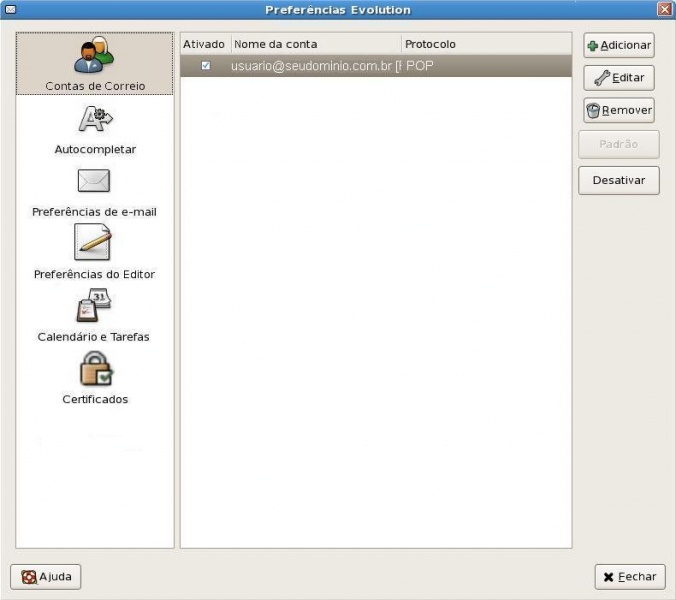Click the Padrão button
This screenshot has width=676, height=600.
pos(619,144)
